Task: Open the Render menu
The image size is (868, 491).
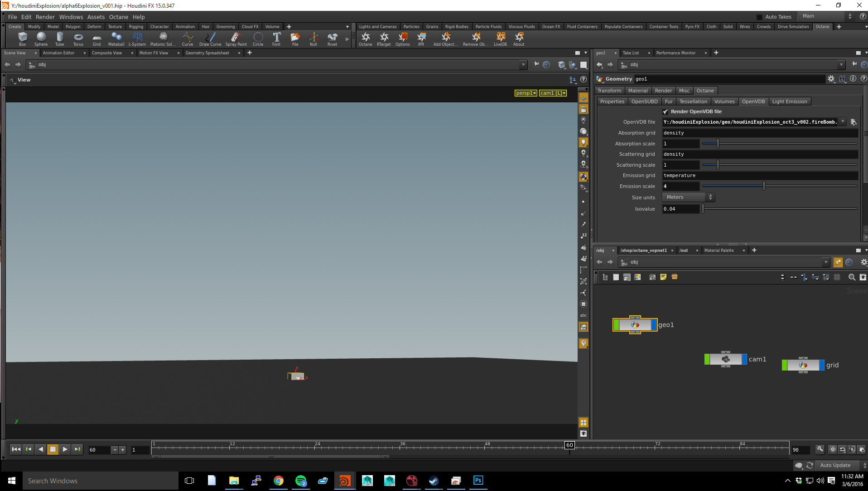Action: pos(45,17)
